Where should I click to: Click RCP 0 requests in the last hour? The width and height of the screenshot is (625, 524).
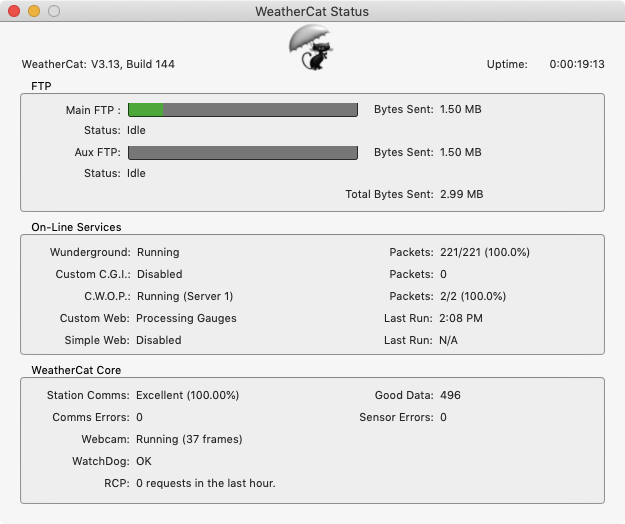(x=206, y=483)
